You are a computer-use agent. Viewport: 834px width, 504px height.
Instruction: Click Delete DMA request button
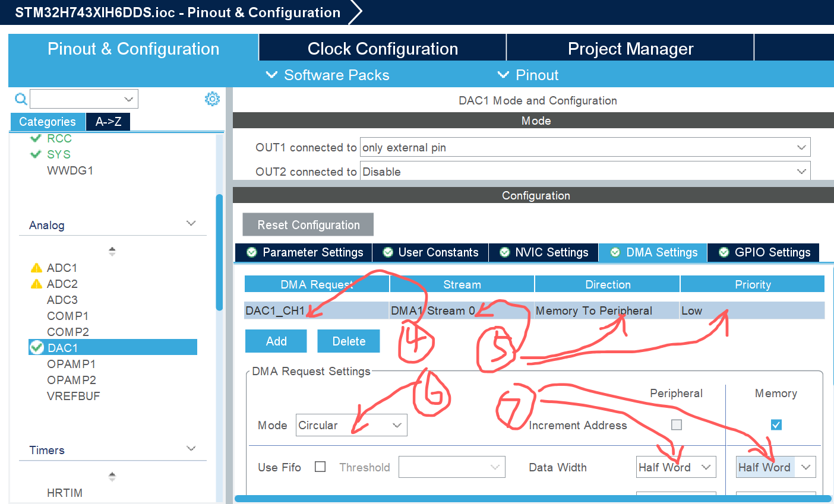coord(349,341)
